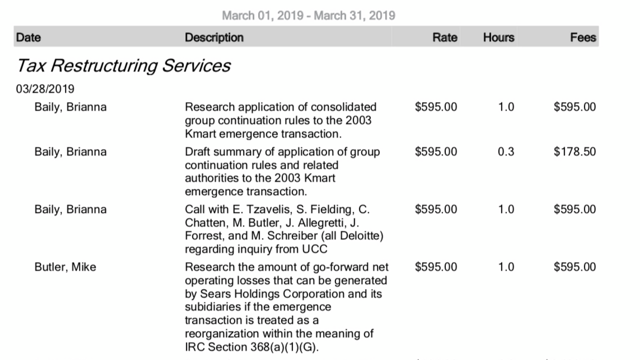640x360 pixels.
Task: Click the Tax Restructuring Services heading
Action: tap(123, 66)
